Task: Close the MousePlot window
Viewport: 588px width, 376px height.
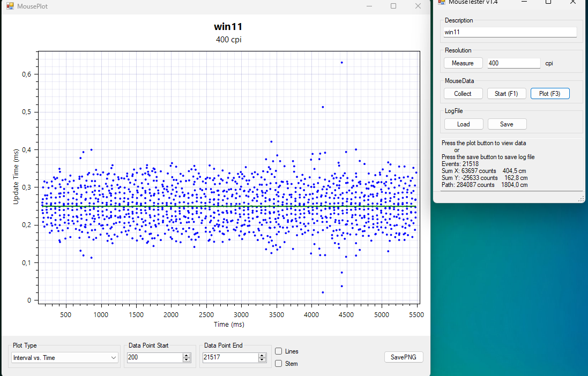Action: coord(418,6)
